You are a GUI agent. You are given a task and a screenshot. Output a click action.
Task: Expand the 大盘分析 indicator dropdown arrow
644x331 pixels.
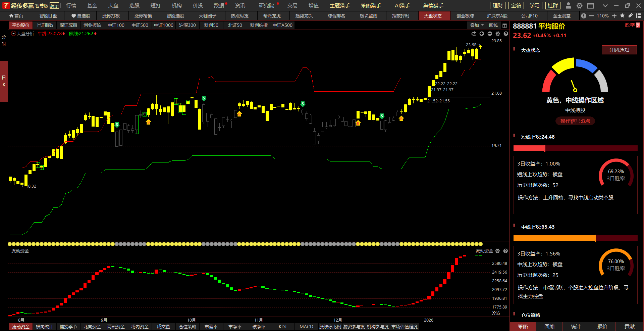(x=13, y=34)
